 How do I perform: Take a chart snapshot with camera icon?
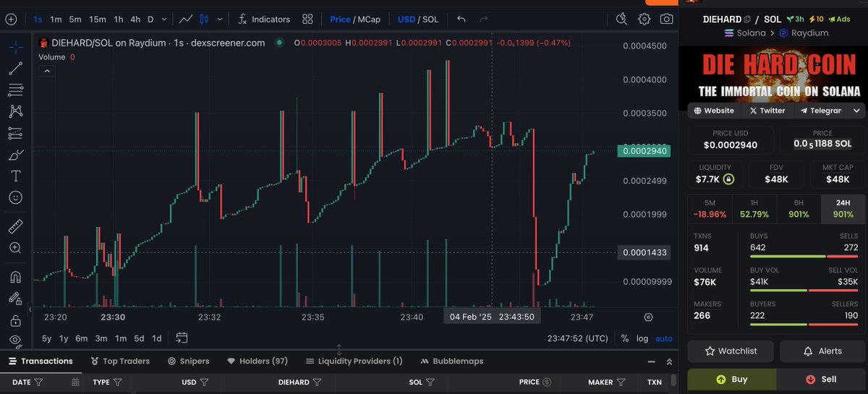pos(666,20)
